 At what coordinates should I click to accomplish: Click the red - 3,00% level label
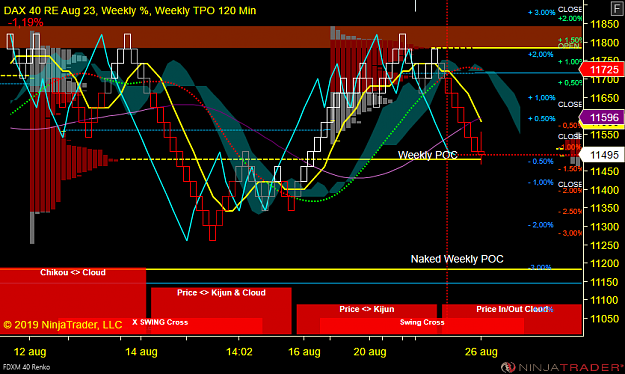(570, 233)
